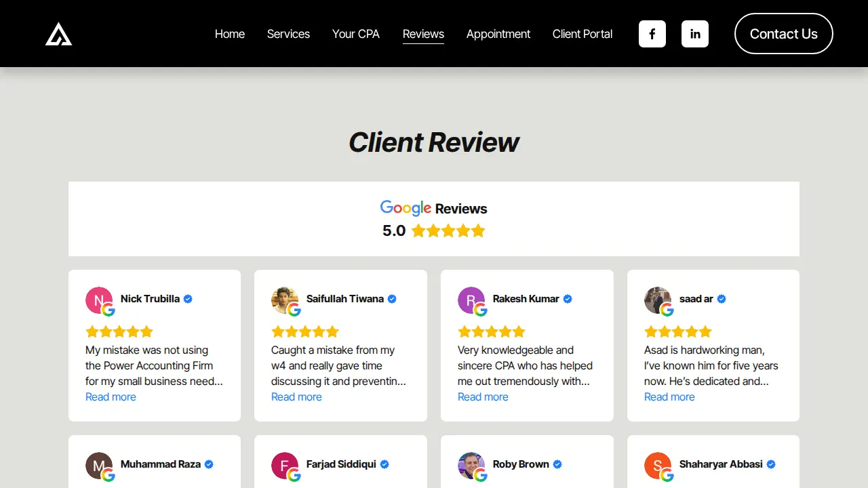868x488 pixels.
Task: Click verified badge next to saad ar
Action: click(722, 299)
